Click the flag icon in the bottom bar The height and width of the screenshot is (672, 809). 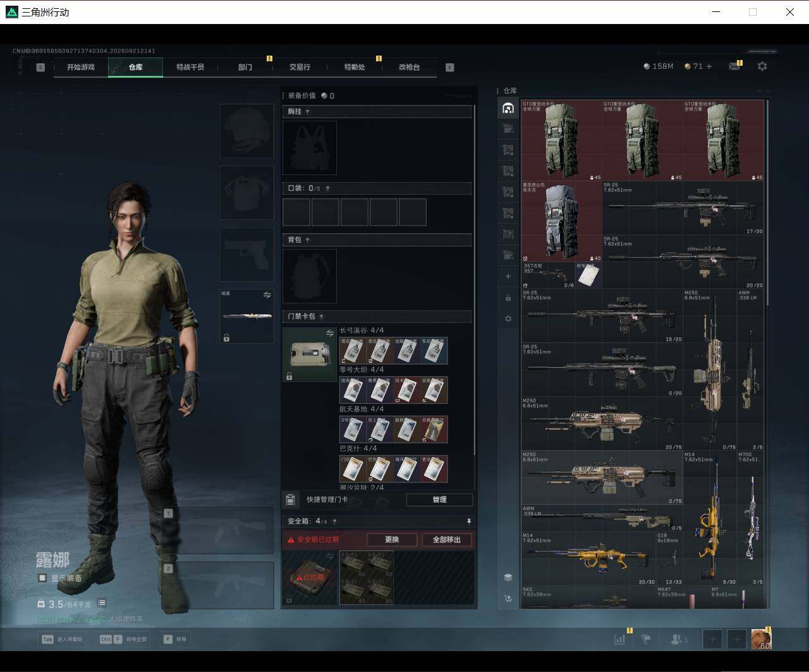(x=646, y=639)
